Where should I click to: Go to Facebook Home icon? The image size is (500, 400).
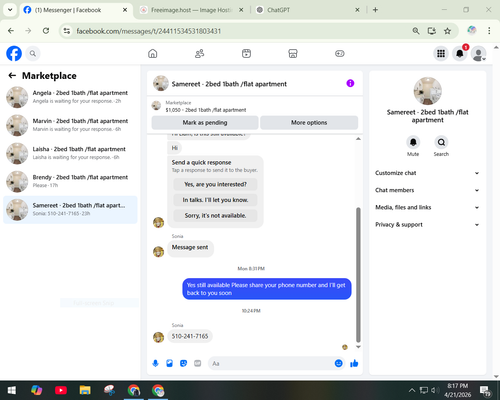(x=153, y=53)
